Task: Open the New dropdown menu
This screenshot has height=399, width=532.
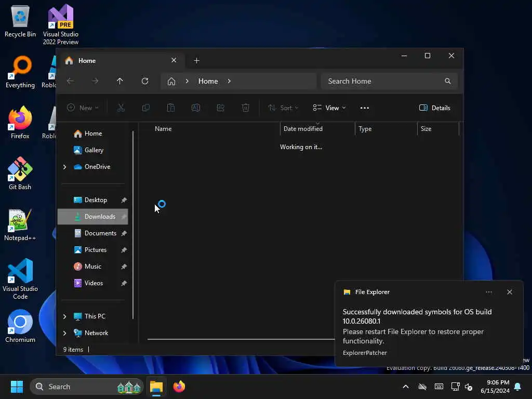Action: (x=83, y=108)
